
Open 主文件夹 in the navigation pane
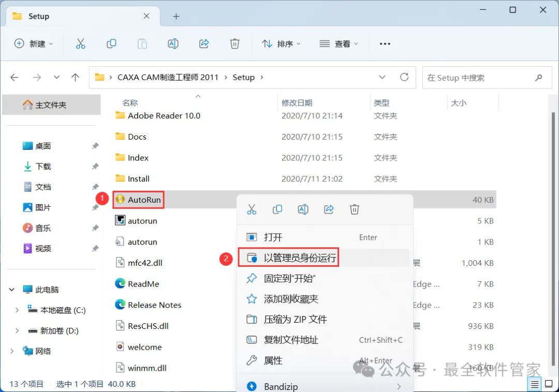51,104
